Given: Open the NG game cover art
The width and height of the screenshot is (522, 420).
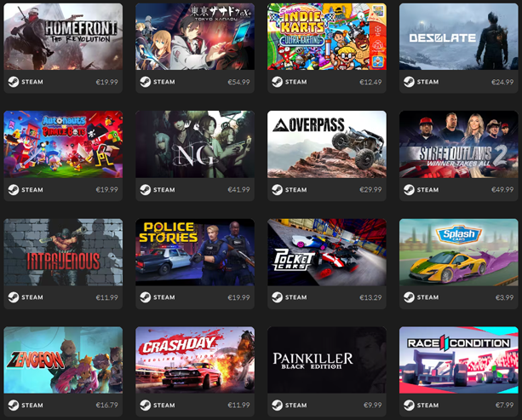Looking at the screenshot, I should click(195, 144).
